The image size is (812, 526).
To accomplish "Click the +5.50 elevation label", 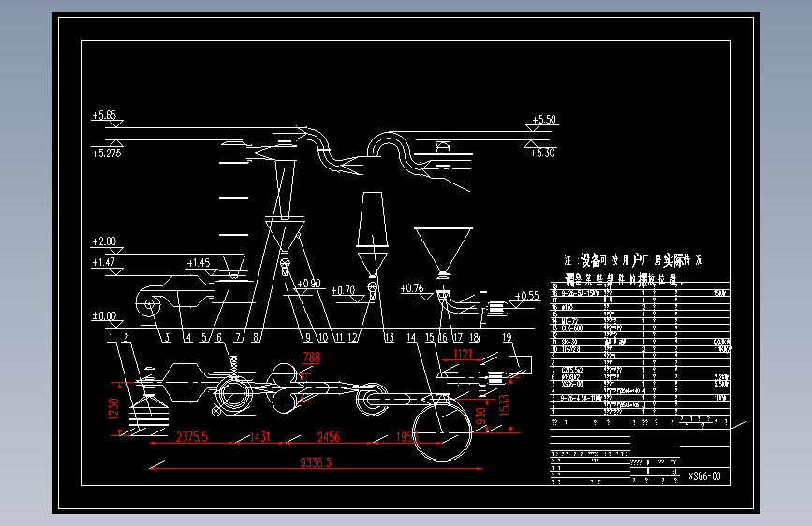I will click(544, 120).
